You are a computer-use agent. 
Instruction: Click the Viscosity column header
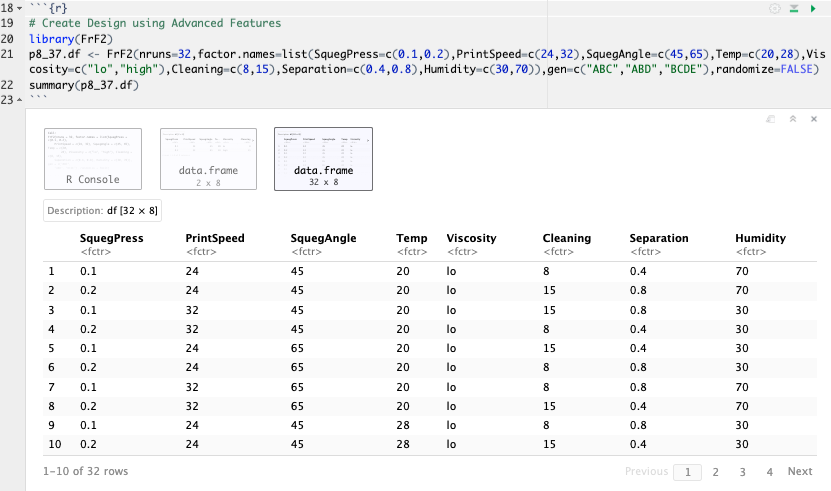tap(471, 238)
